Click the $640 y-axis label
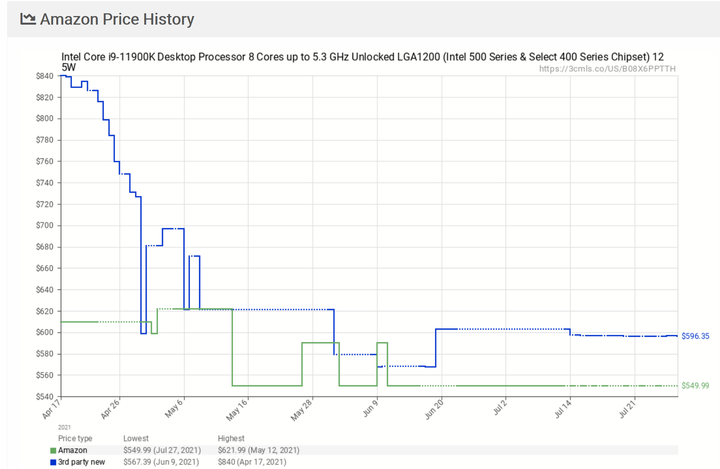The height and width of the screenshot is (469, 720). pyautogui.click(x=45, y=290)
